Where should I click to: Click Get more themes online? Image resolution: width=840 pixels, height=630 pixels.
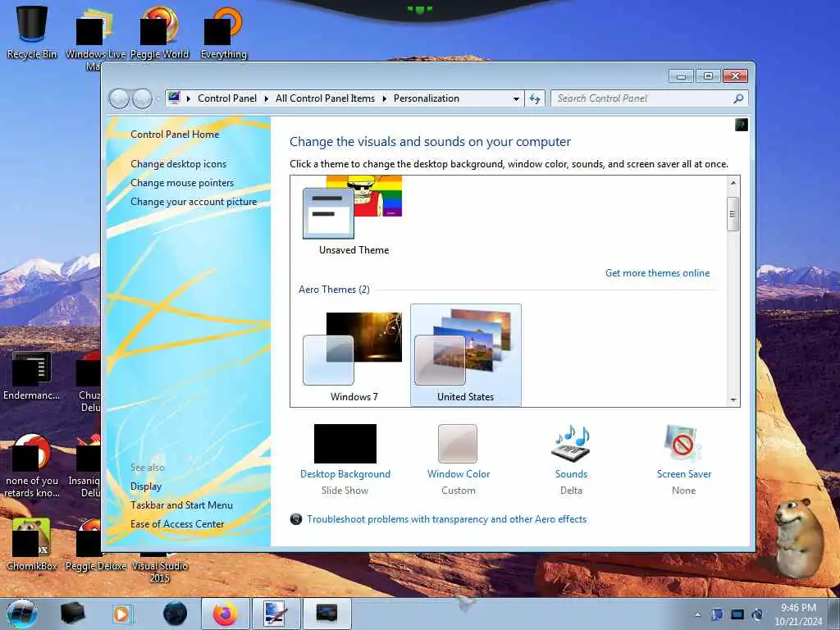(x=657, y=273)
